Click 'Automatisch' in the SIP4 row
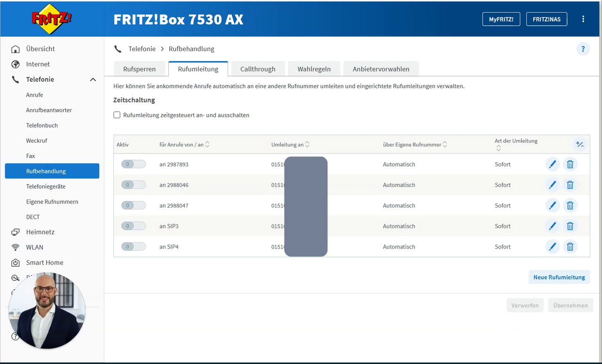This screenshot has height=364, width=602. tap(399, 247)
